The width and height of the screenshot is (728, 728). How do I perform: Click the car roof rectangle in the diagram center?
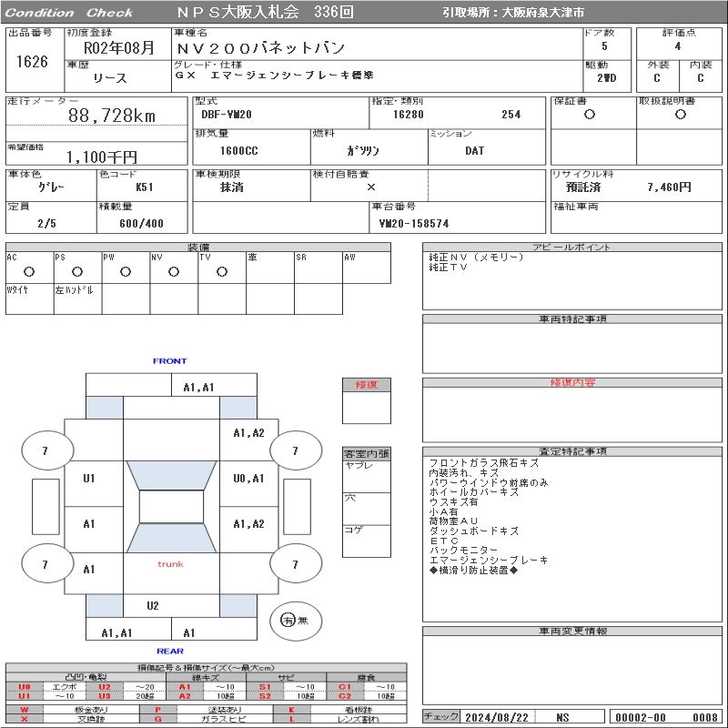pos(171,507)
